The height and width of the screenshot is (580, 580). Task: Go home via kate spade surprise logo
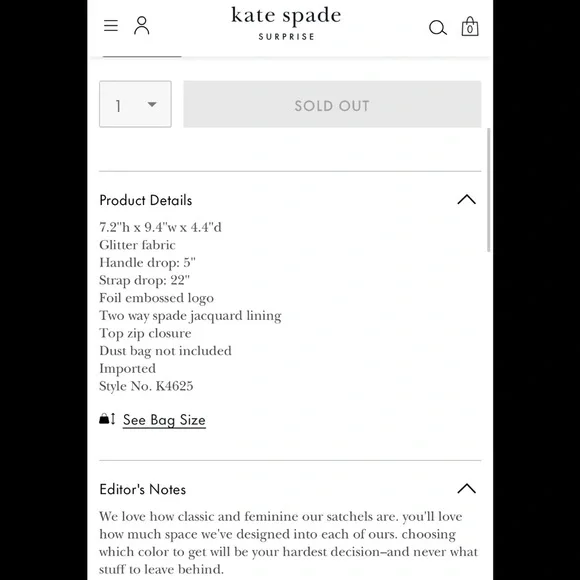tap(286, 23)
